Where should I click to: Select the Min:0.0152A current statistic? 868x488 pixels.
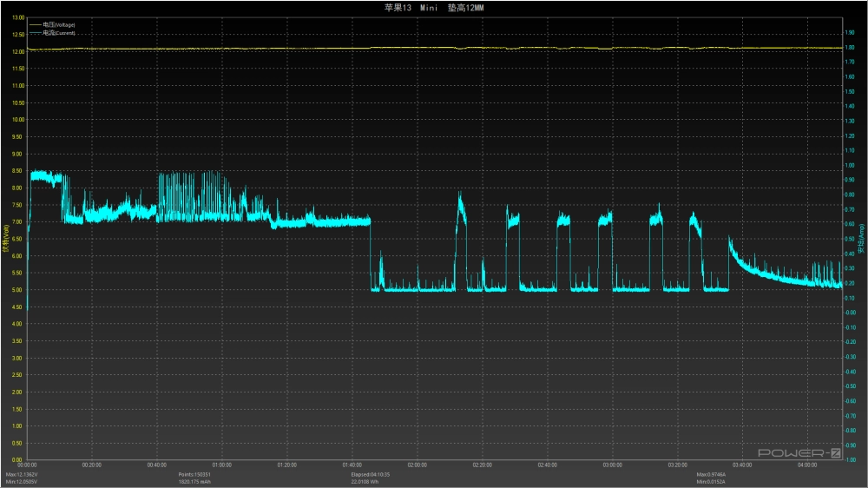point(711,482)
